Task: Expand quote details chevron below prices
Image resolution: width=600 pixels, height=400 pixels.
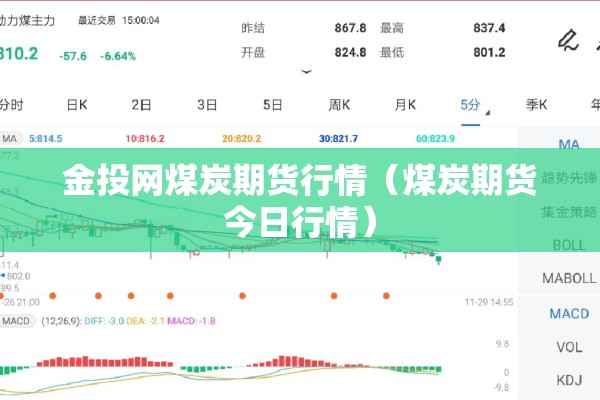Action: pyautogui.click(x=306, y=72)
